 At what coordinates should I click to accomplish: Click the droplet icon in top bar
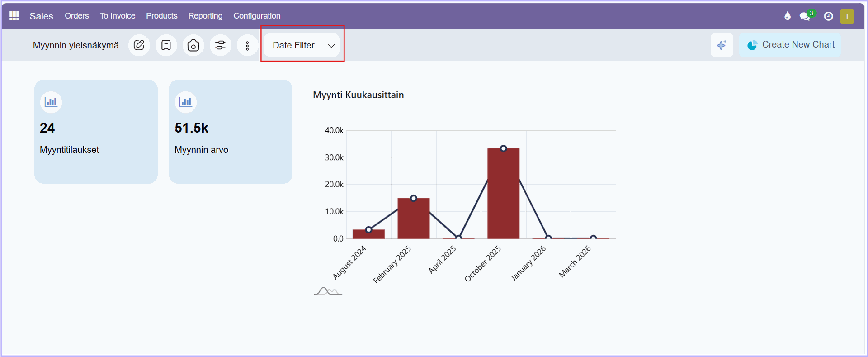(788, 16)
